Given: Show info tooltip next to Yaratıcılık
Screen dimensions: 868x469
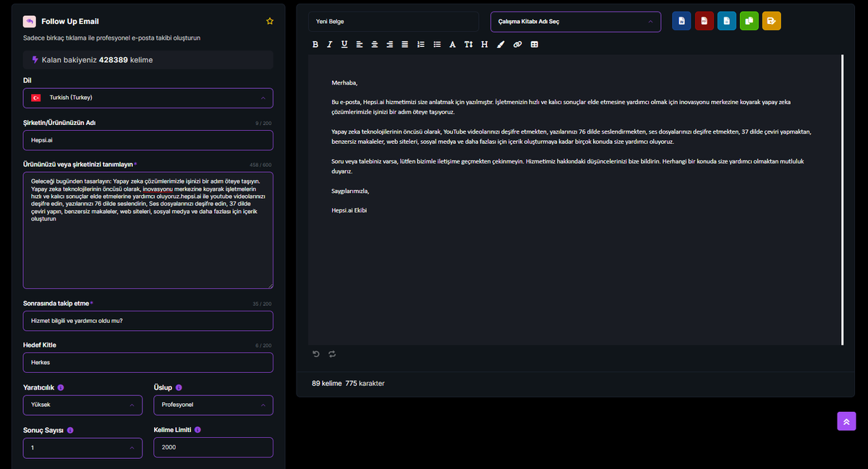Looking at the screenshot, I should point(61,387).
